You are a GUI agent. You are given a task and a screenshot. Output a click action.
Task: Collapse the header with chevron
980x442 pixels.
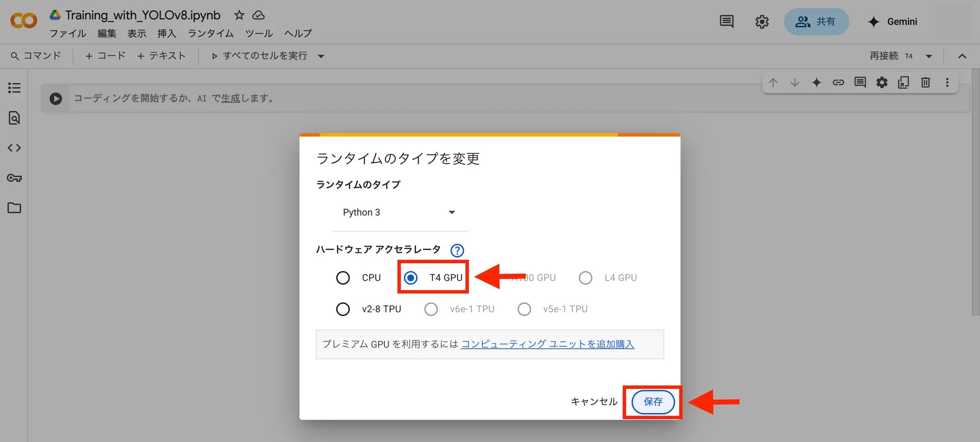pos(962,57)
